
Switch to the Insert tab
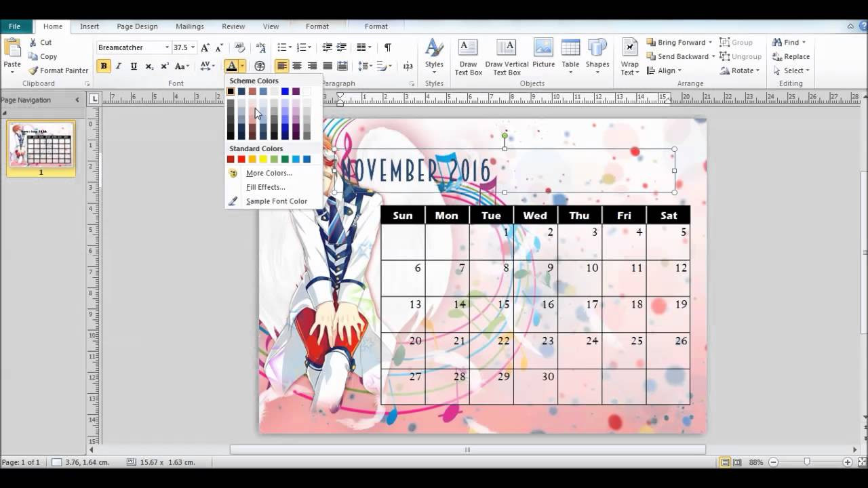click(90, 26)
